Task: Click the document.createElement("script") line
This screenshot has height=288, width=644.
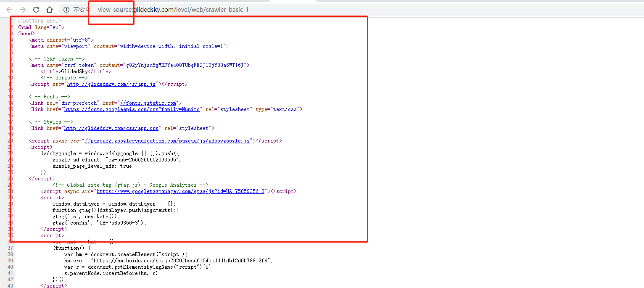Action: pos(126,254)
